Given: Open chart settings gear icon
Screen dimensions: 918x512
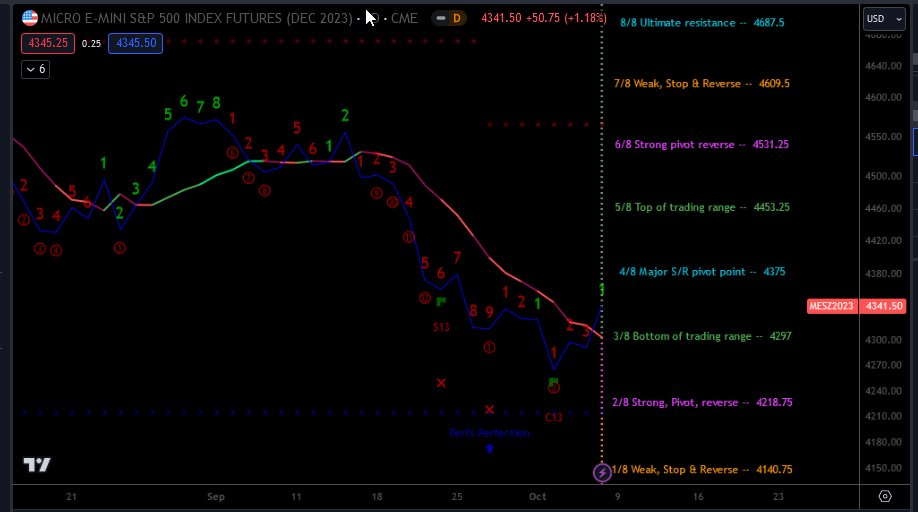Looking at the screenshot, I should [x=885, y=496].
